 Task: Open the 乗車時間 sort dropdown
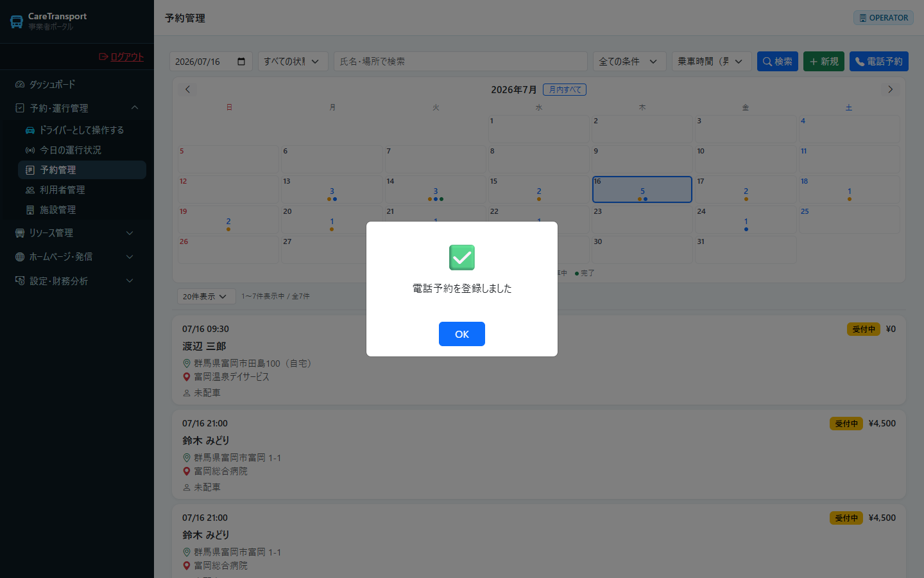[712, 61]
